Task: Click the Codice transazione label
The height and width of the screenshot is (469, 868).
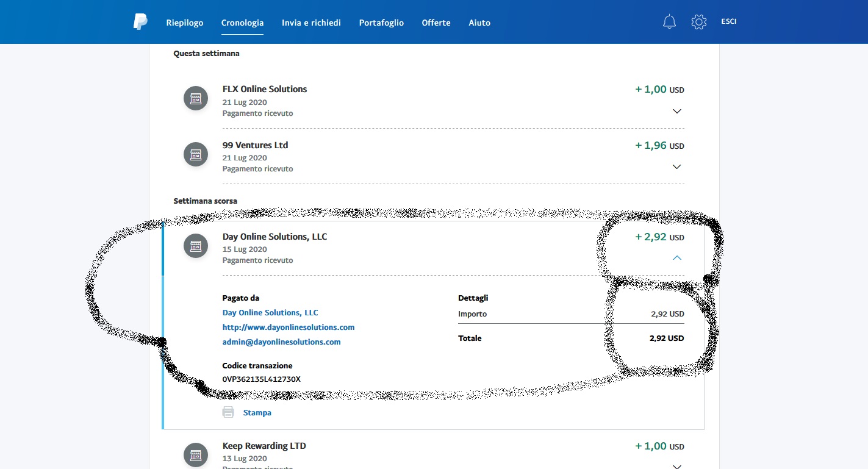Action: pyautogui.click(x=257, y=366)
